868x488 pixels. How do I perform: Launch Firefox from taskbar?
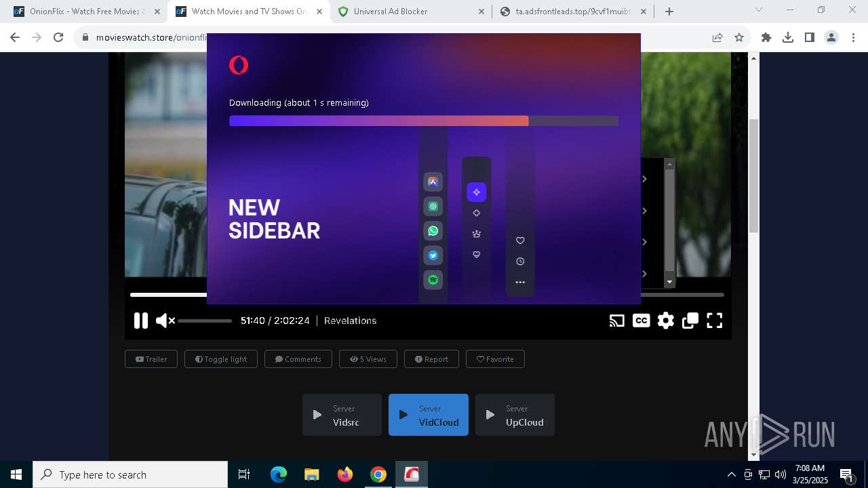coord(345,474)
